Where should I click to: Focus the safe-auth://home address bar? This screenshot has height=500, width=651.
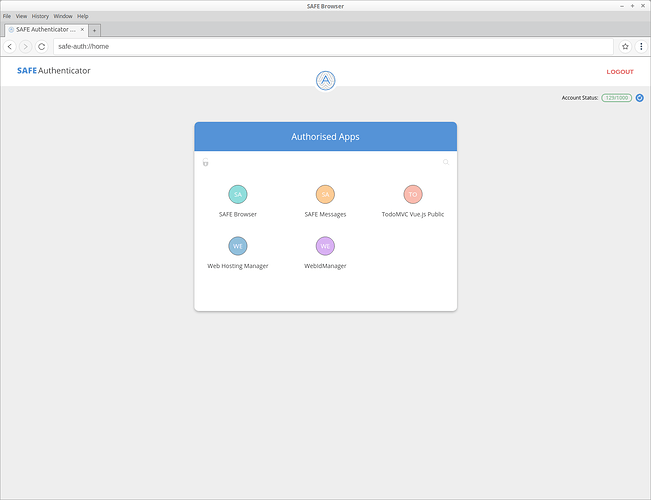[x=333, y=47]
